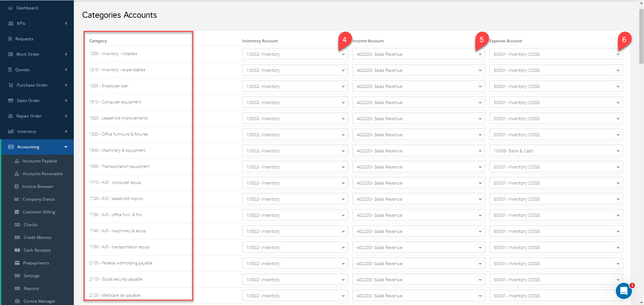
Task: Open the chat support bubble
Action: coord(624,291)
